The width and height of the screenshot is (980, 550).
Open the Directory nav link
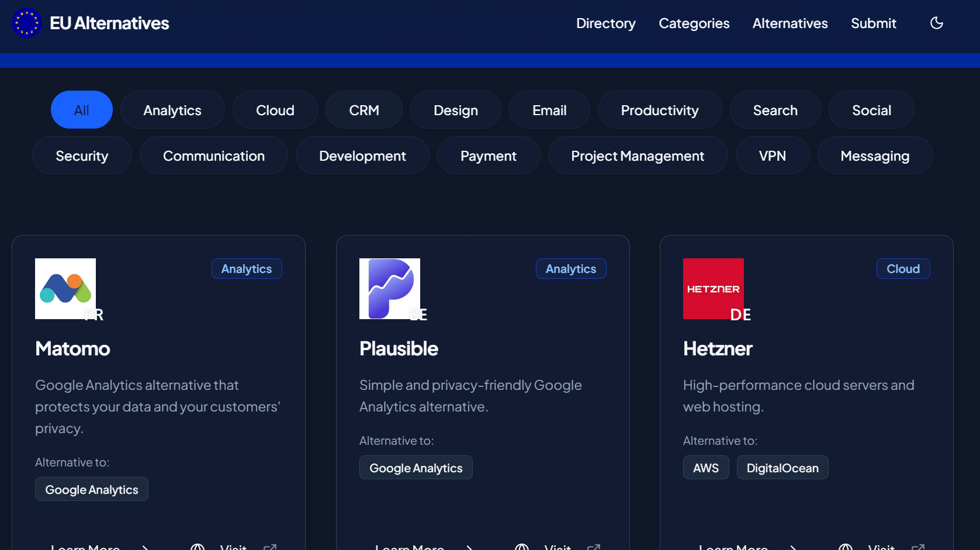[605, 23]
